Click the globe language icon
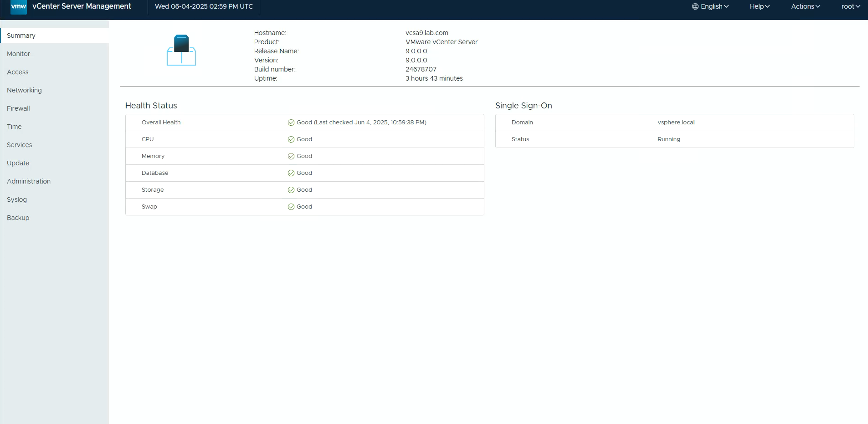 tap(695, 6)
